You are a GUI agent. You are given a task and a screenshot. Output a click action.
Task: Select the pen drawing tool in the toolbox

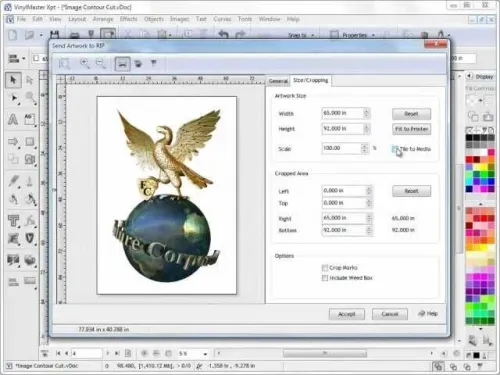point(14,181)
